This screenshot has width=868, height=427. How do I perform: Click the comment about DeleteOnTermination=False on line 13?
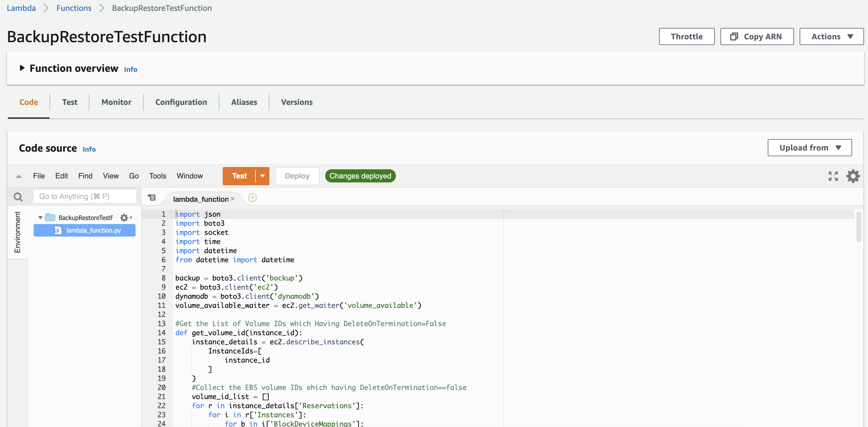(311, 324)
